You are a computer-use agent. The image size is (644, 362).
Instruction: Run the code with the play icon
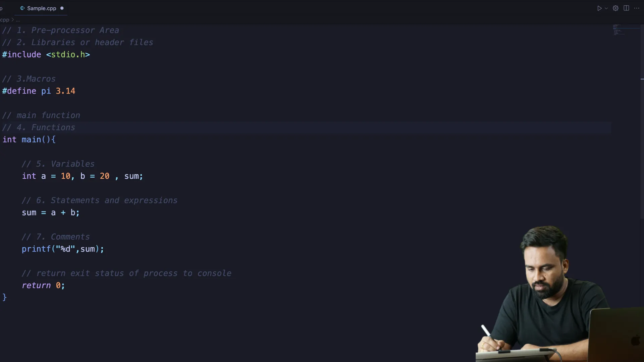(x=599, y=8)
